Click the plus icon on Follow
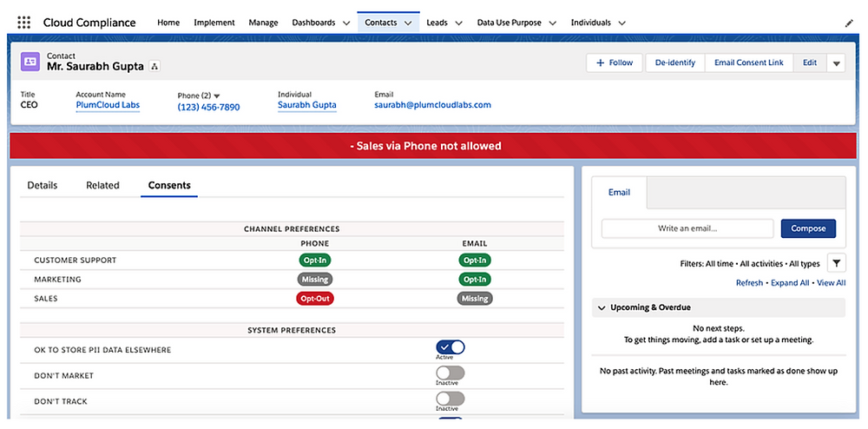This screenshot has height=429, width=868. tap(600, 63)
